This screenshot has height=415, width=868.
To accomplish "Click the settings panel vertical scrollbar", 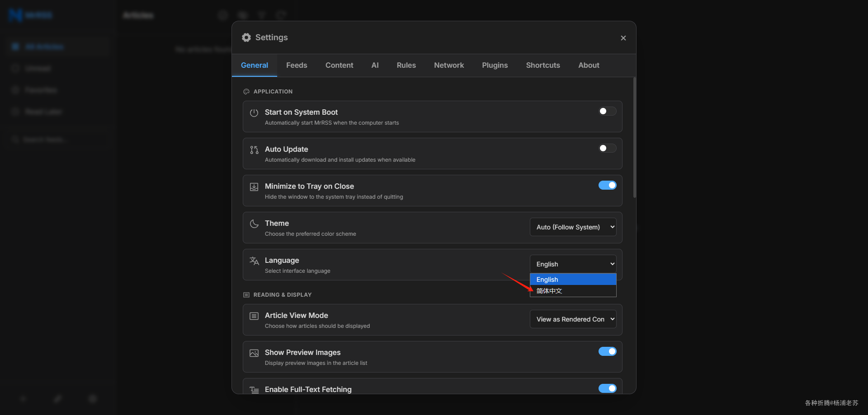I will (x=635, y=138).
